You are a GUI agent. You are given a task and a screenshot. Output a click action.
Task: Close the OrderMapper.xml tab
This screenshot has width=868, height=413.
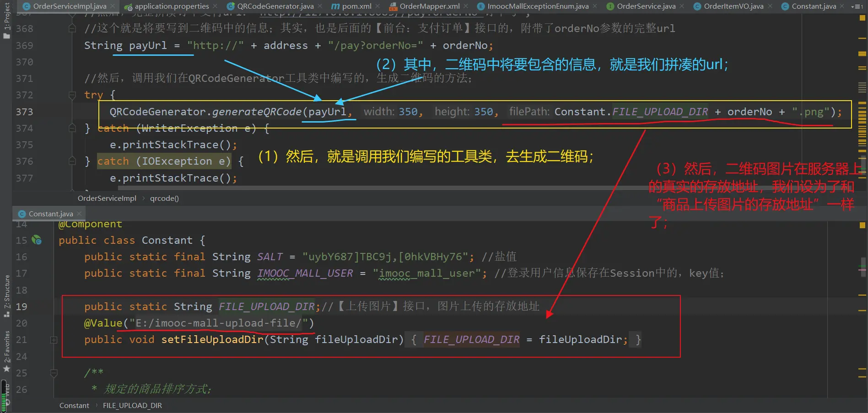pyautogui.click(x=466, y=6)
